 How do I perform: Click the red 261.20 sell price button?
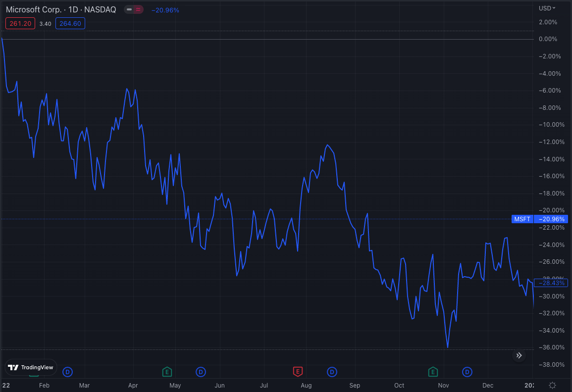[20, 23]
